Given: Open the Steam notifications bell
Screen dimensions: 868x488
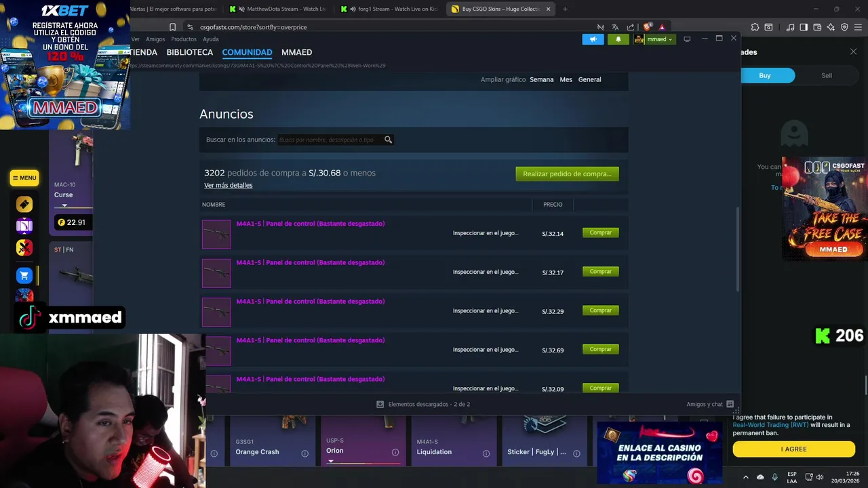Looking at the screenshot, I should click(x=618, y=39).
